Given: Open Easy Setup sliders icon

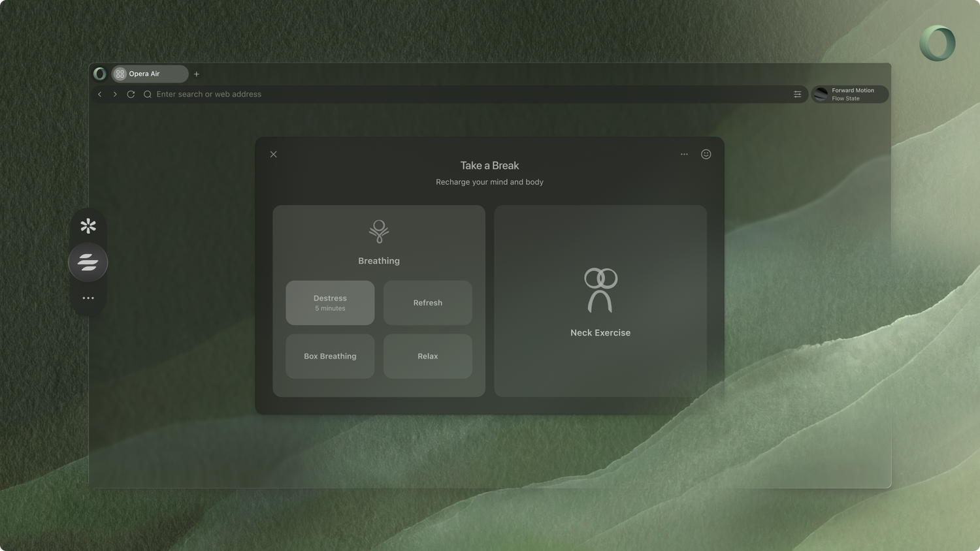Looking at the screenshot, I should 797,94.
